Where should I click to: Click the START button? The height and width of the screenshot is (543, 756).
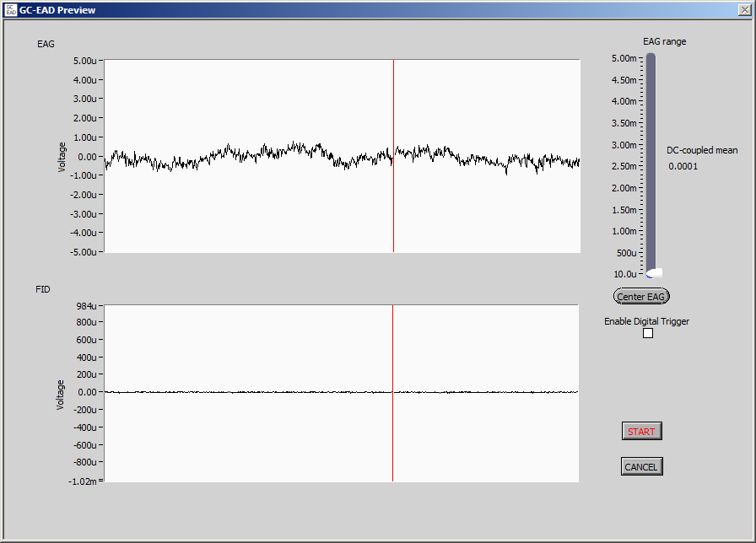[x=641, y=431]
